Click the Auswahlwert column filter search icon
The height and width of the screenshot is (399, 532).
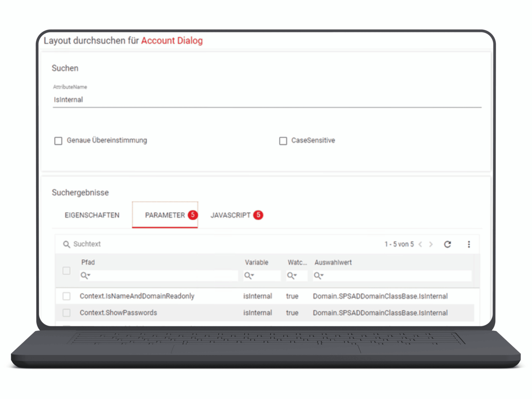(x=317, y=275)
